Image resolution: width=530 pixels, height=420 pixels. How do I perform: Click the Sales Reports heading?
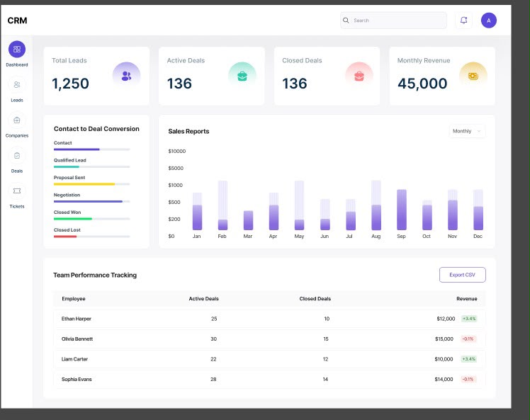pyautogui.click(x=188, y=132)
